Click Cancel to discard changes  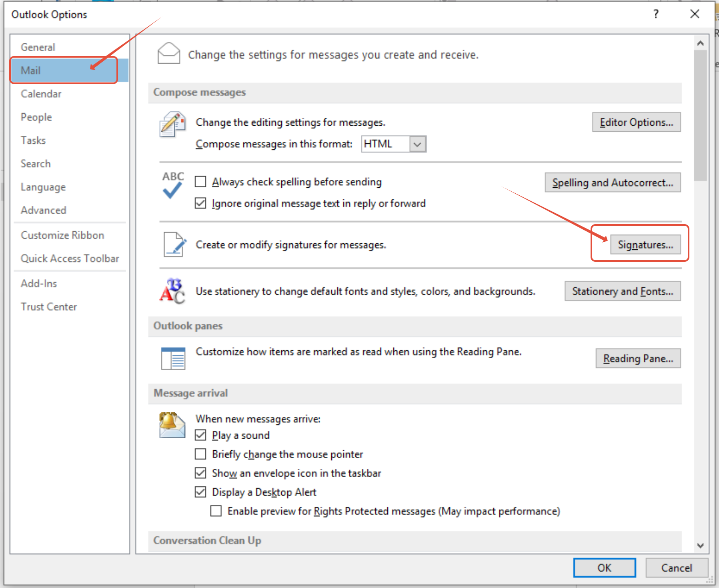677,568
